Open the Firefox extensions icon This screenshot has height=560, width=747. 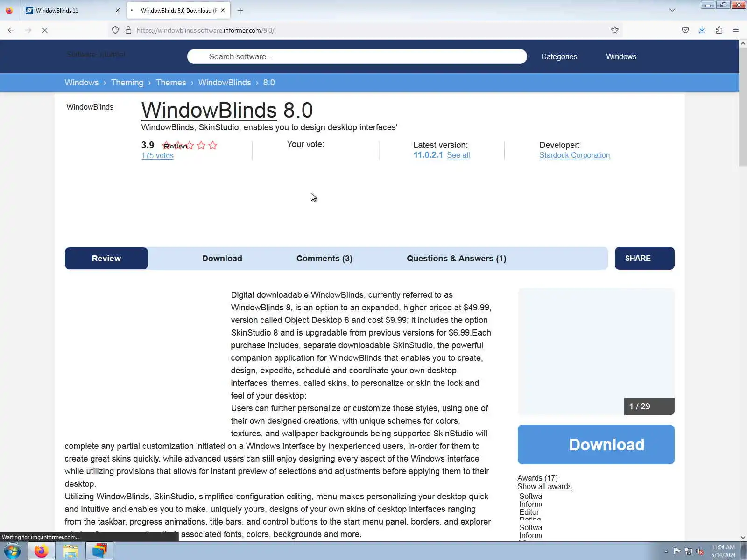[x=719, y=30]
